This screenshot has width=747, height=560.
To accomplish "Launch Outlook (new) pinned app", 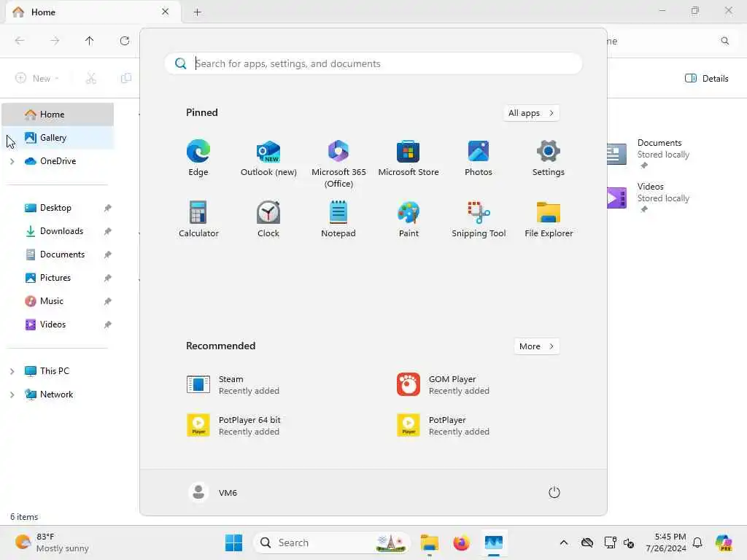I will tap(268, 157).
